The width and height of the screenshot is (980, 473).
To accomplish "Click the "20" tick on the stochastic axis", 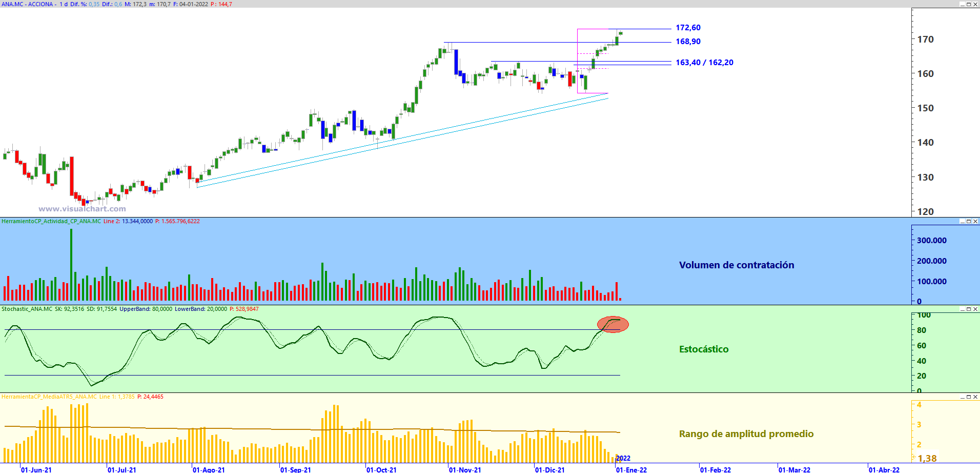I will [x=922, y=376].
